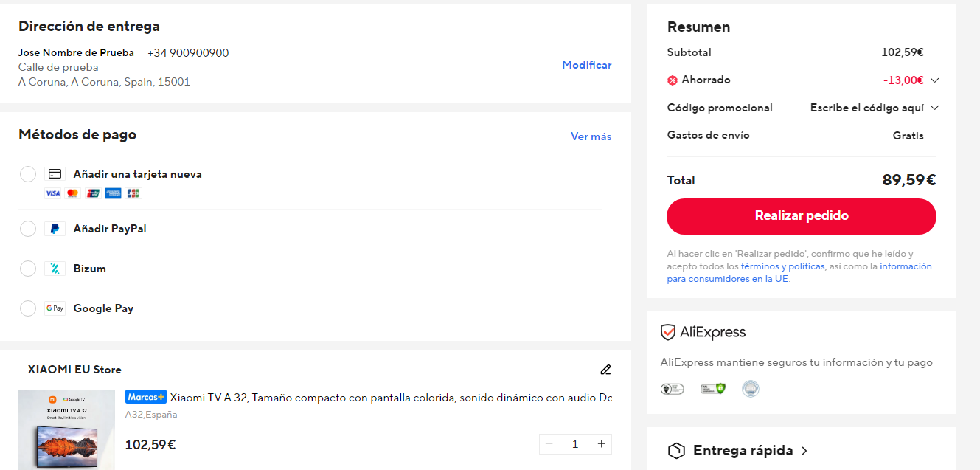Click the American Express card logo
Viewport: 980px width, 470px height.
[x=113, y=193]
